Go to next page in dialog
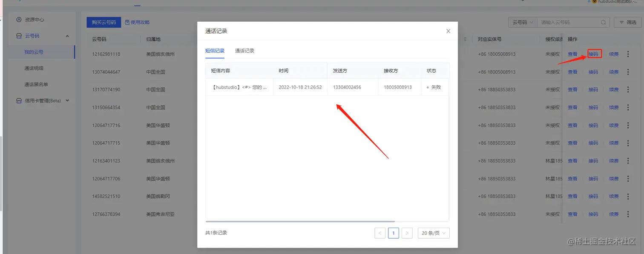Image resolution: width=644 pixels, height=254 pixels. (407, 233)
